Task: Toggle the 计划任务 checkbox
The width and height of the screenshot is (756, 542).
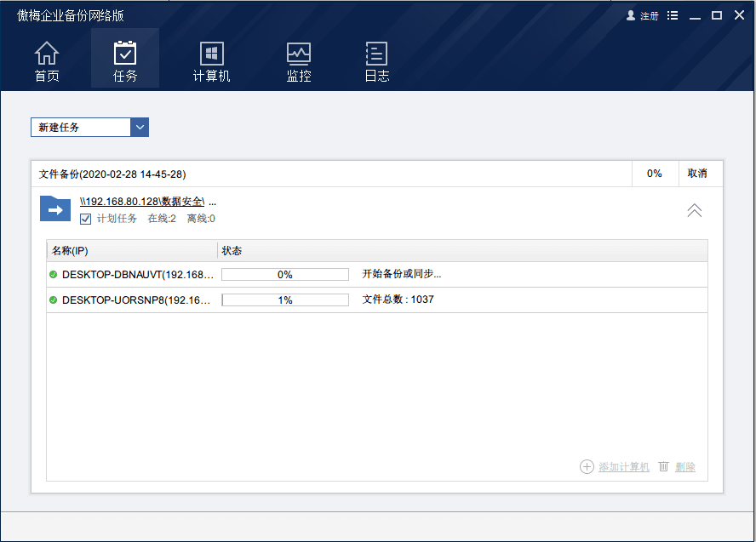Action: tap(85, 219)
